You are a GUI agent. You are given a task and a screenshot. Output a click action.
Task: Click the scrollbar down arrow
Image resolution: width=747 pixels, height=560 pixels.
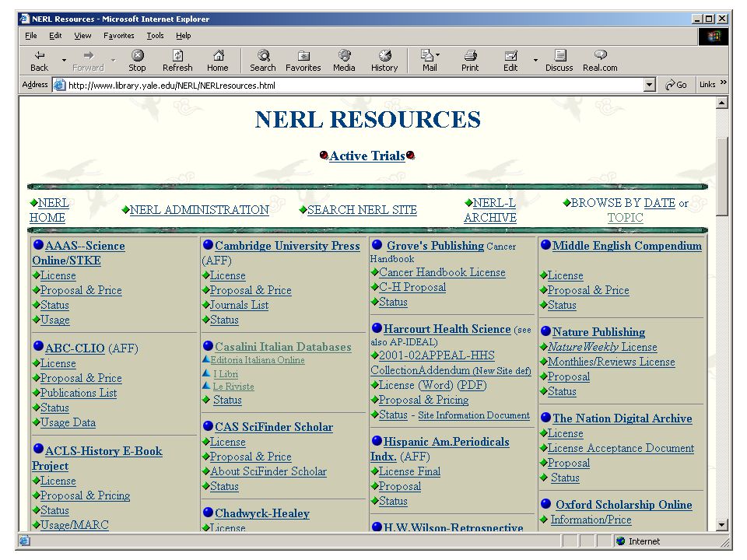point(722,525)
